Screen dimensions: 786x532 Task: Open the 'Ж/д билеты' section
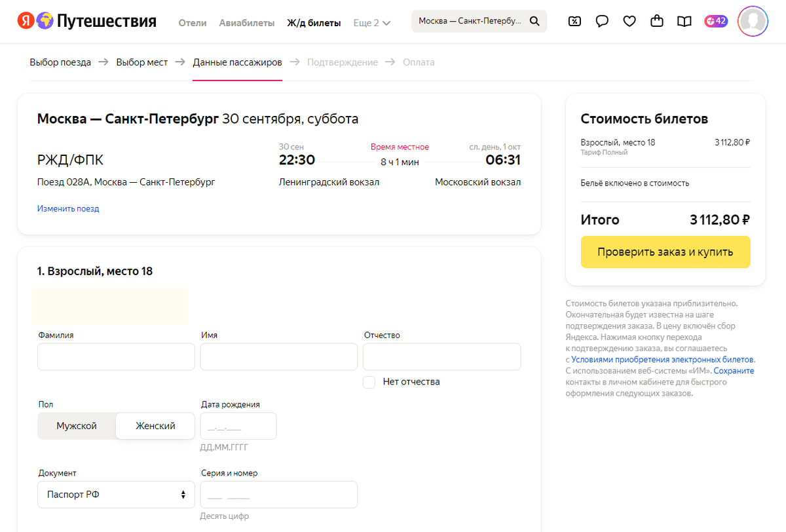click(x=314, y=23)
